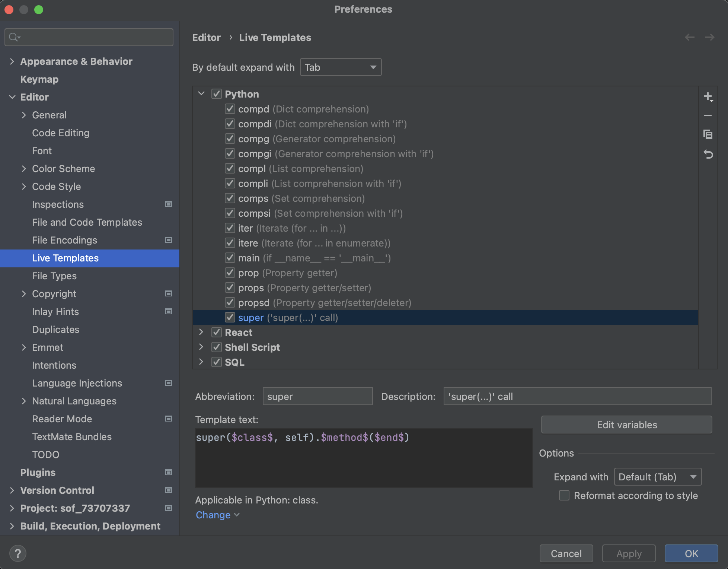
Task: Toggle the React group checkbox
Action: pyautogui.click(x=217, y=332)
